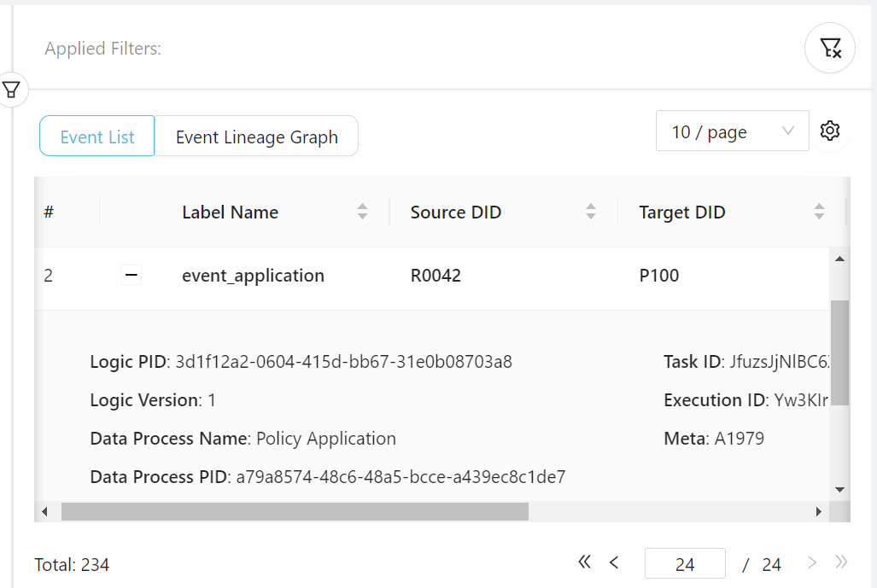Click the horizontal scrollbar thumb
Screen dimensions: 877x588
point(295,511)
